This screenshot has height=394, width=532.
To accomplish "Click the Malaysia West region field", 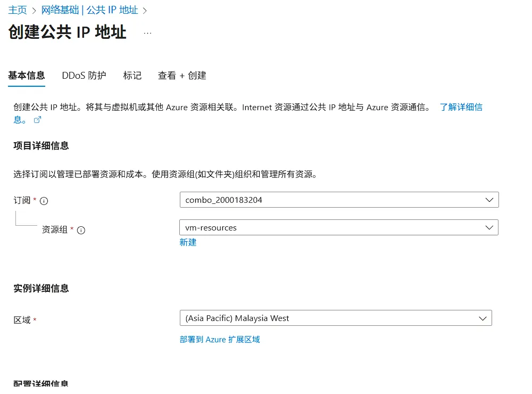I will [335, 318].
